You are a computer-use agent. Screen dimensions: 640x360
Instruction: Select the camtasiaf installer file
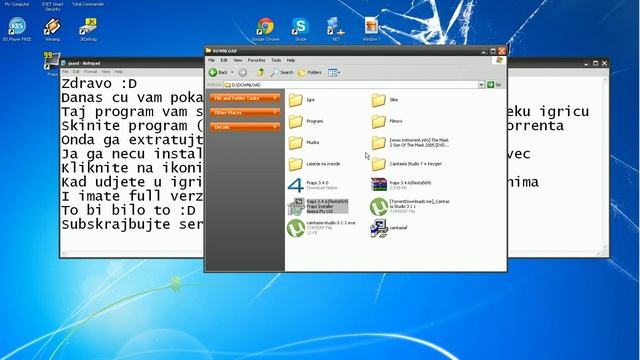pyautogui.click(x=389, y=228)
